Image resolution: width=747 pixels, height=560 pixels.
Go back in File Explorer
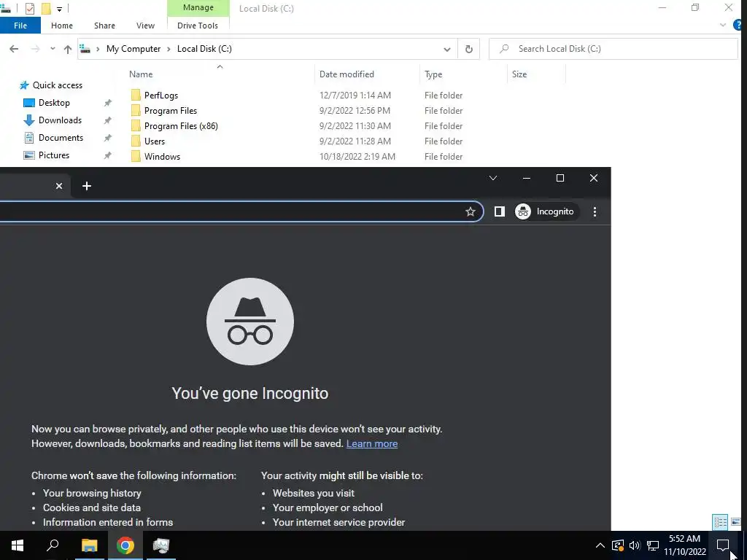[14, 49]
